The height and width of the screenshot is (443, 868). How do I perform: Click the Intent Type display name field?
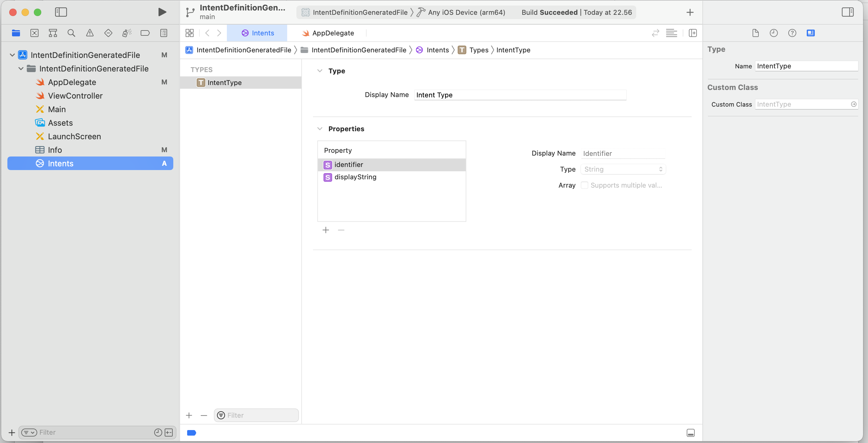520,95
